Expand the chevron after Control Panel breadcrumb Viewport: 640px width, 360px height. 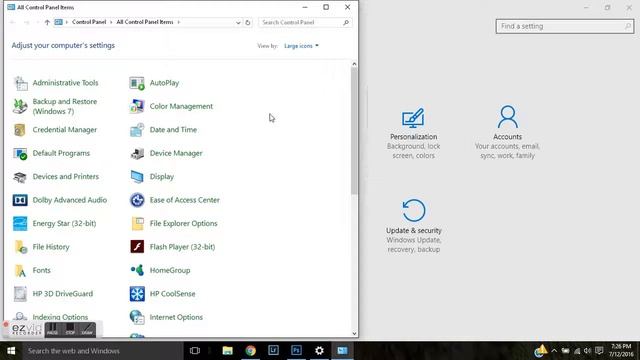click(111, 22)
